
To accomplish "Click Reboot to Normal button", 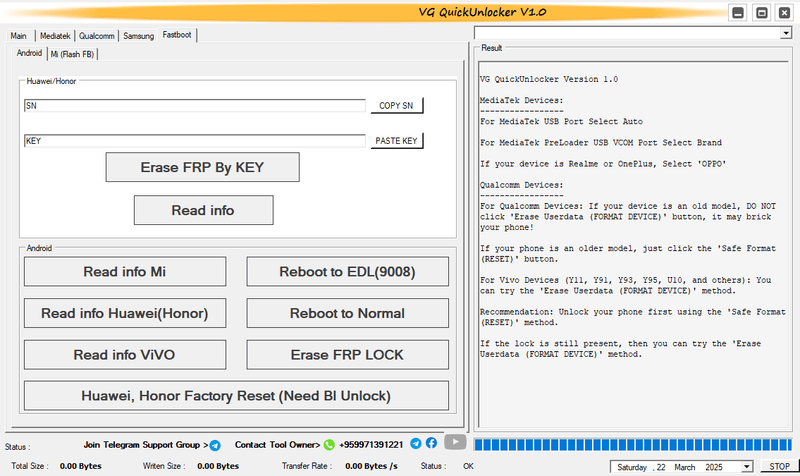I will click(x=347, y=313).
